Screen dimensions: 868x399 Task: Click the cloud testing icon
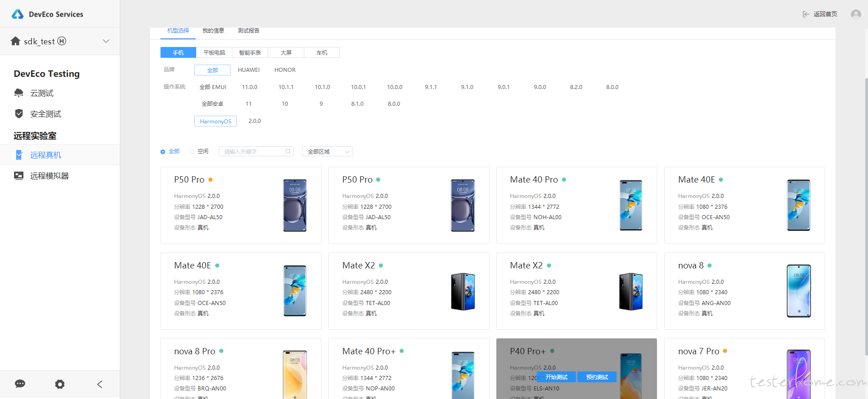(19, 93)
